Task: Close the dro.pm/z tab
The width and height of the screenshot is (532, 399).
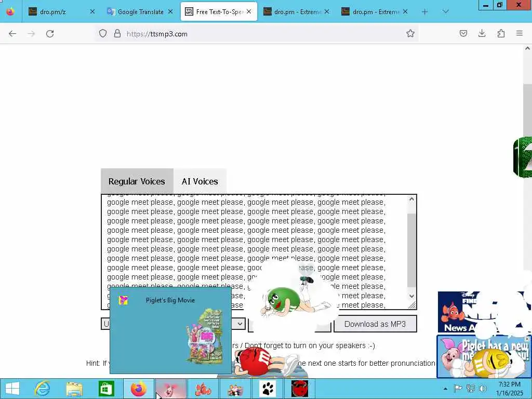Action: coord(92,12)
